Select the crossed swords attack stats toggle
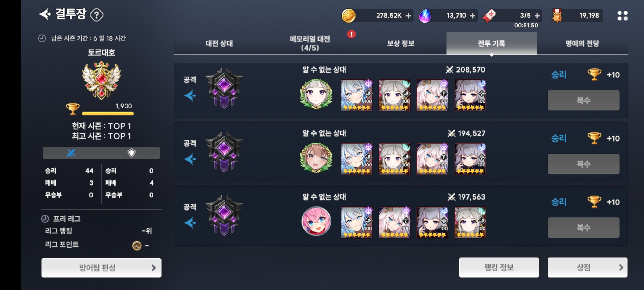 [71, 153]
